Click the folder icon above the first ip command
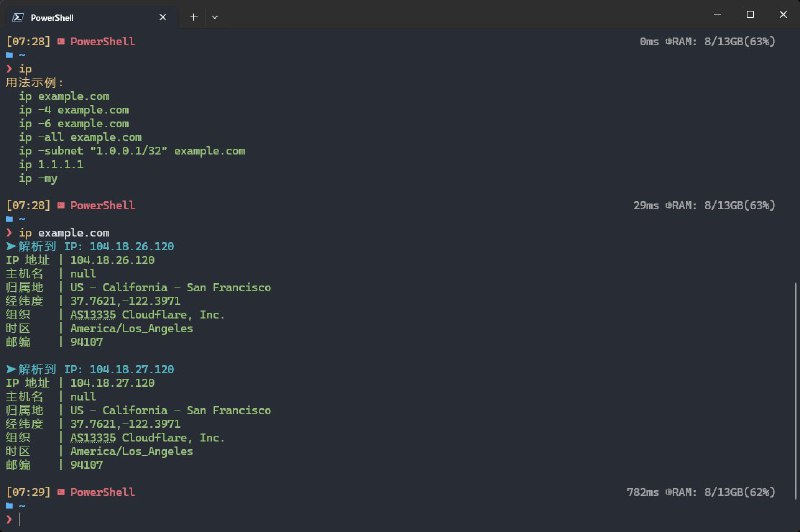800x532 pixels. pos(10,55)
